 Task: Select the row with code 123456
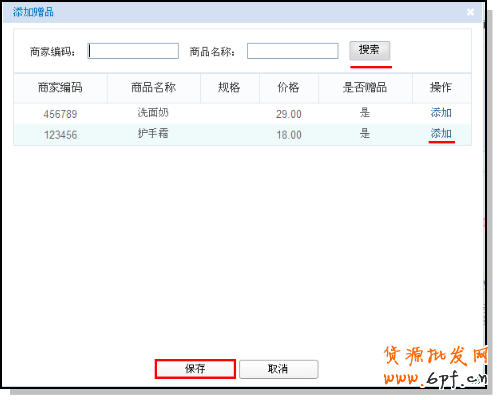tap(242, 135)
